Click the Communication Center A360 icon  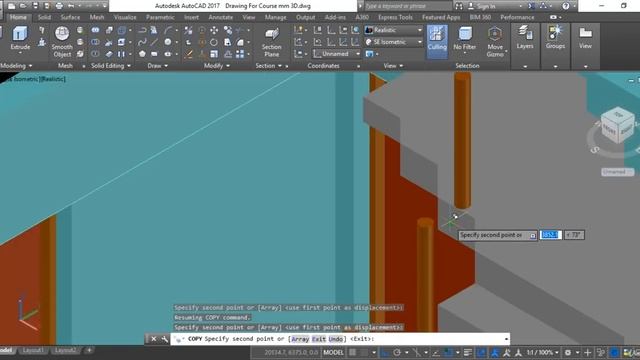point(543,6)
